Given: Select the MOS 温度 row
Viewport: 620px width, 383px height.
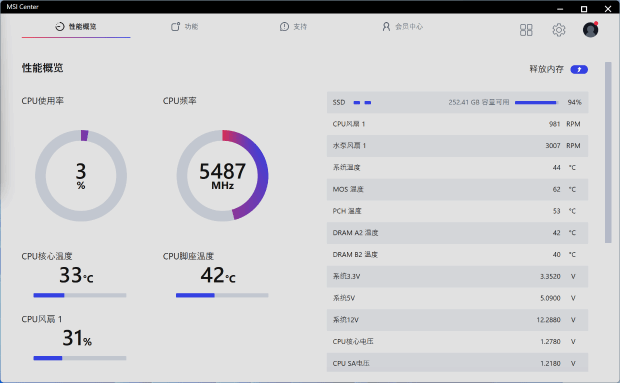Looking at the screenshot, I should (457, 189).
